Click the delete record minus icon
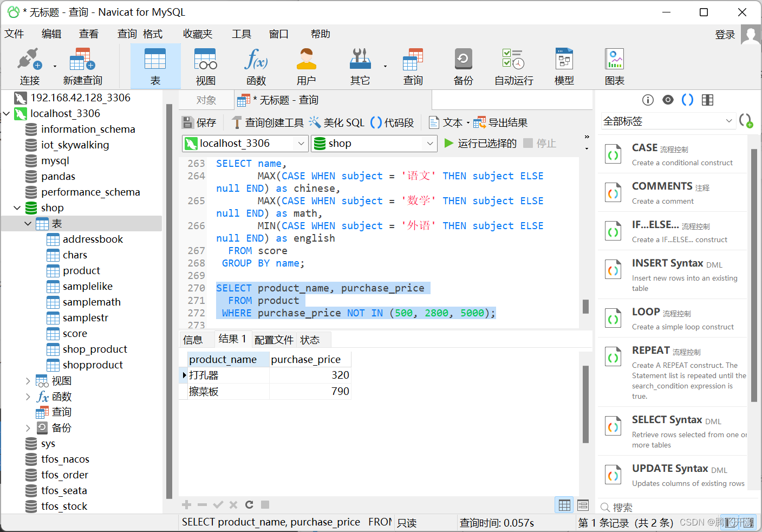Image resolution: width=762 pixels, height=532 pixels. 203,505
